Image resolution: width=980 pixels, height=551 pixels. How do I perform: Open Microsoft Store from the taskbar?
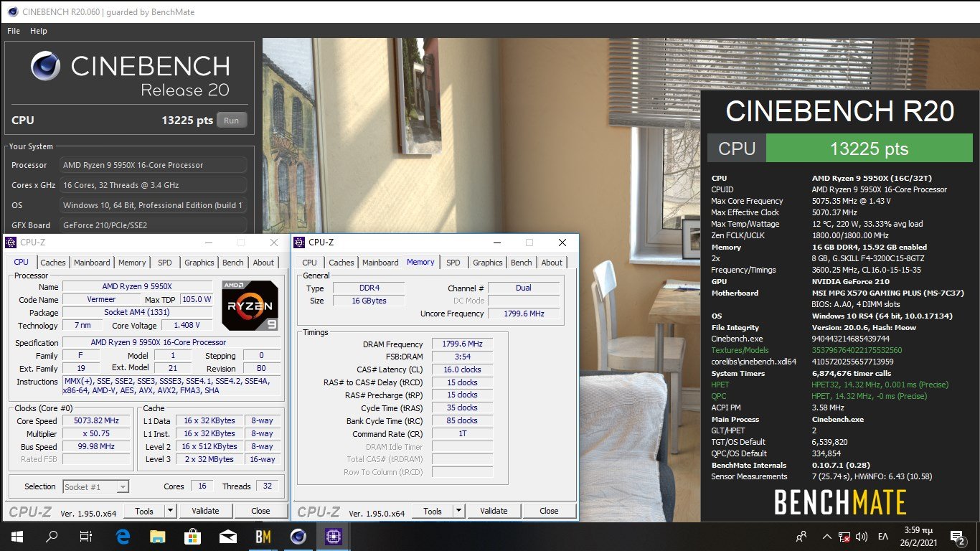[x=192, y=536]
